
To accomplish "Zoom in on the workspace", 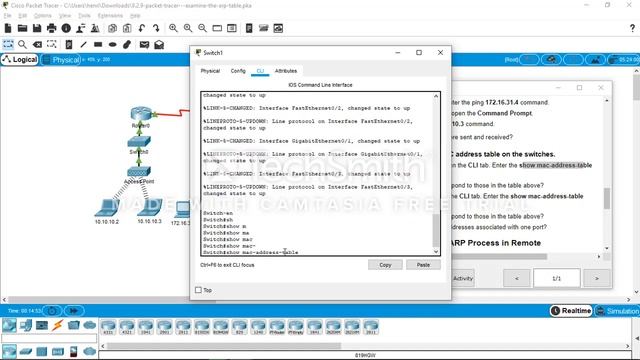I will click(x=173, y=28).
